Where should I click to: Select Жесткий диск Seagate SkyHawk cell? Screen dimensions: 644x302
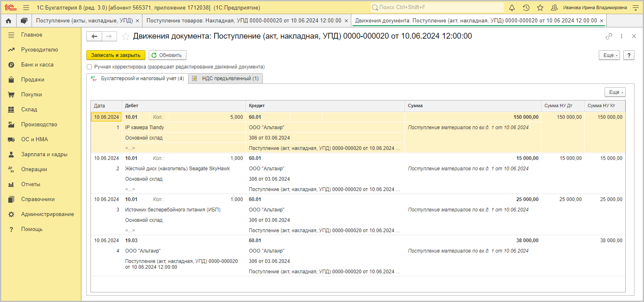184,169
